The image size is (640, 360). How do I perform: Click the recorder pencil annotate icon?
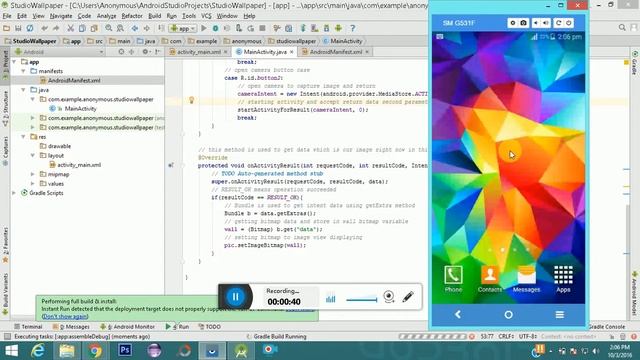tap(408, 297)
